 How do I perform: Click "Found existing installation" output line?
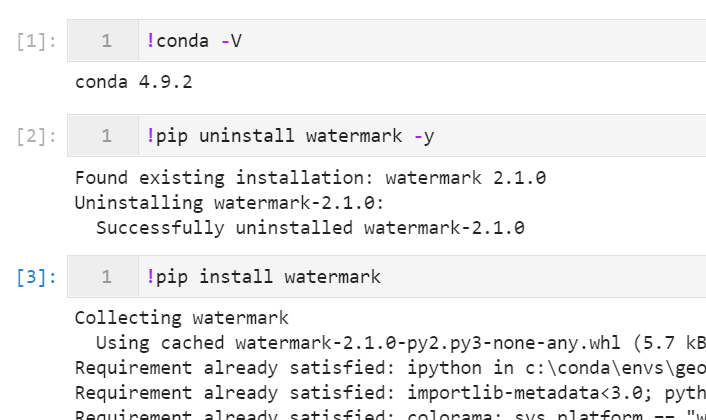point(311,177)
